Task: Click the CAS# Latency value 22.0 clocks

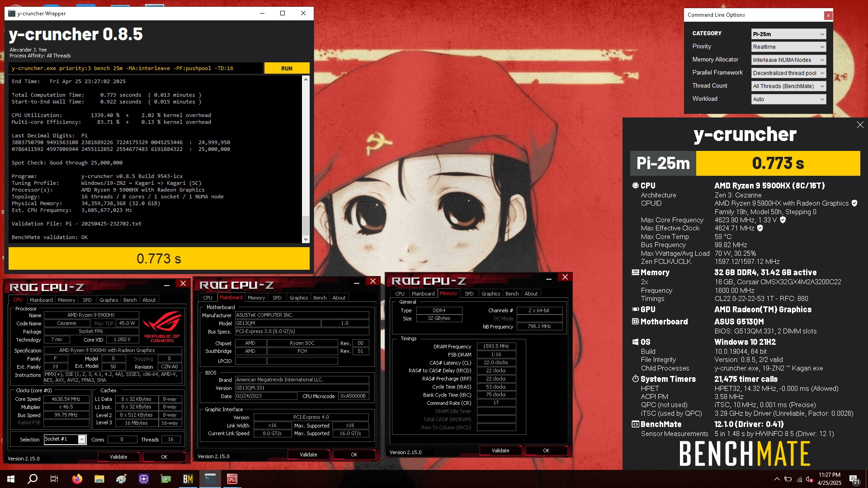Action: point(496,363)
